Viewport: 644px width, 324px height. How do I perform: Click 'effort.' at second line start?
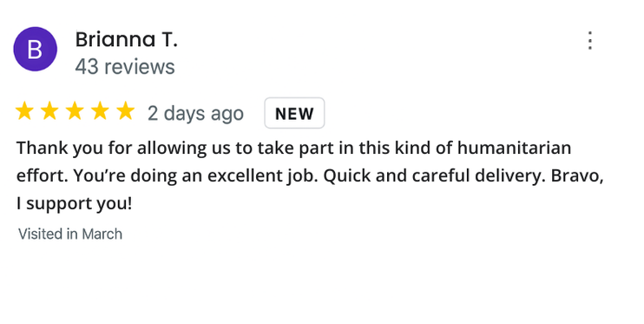click(43, 176)
